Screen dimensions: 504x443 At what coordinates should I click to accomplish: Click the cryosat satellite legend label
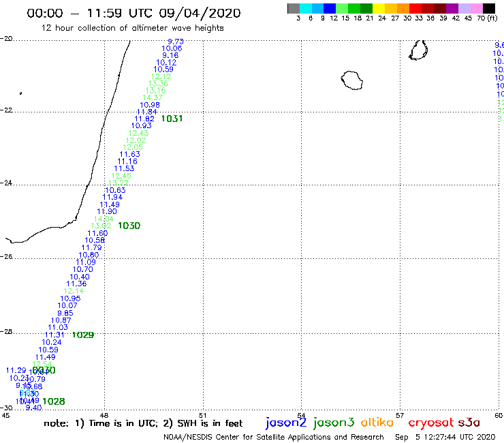tap(431, 423)
